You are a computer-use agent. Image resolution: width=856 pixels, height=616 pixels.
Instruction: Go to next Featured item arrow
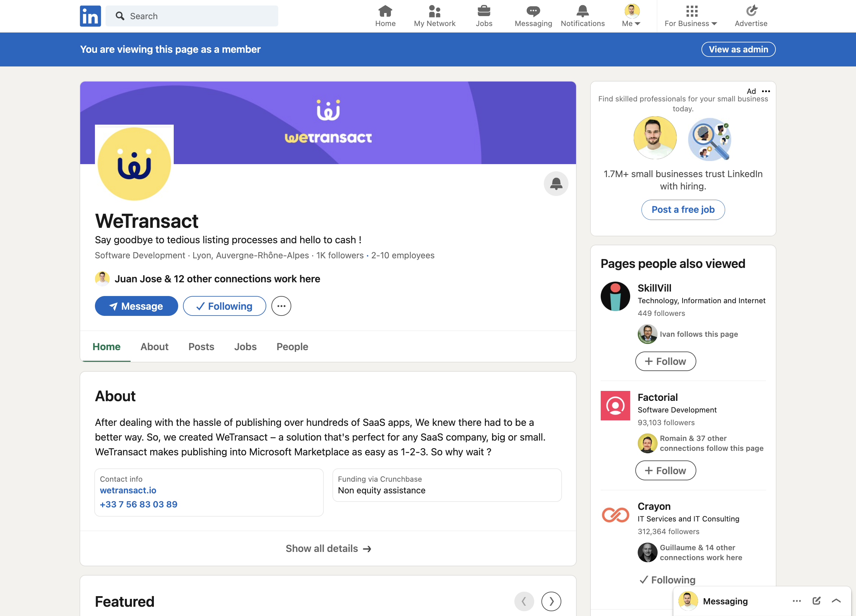point(551,601)
